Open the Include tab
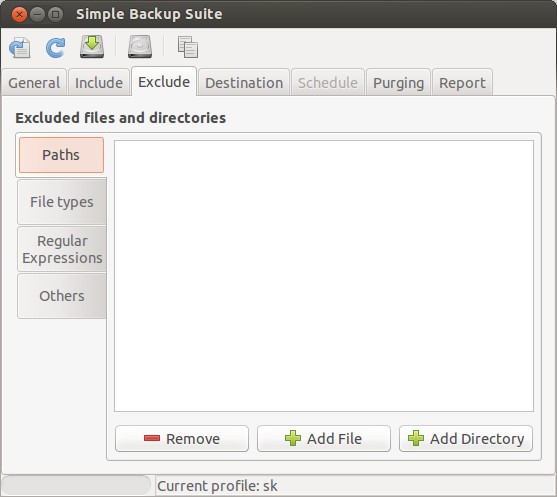Image resolution: width=557 pixels, height=497 pixels. tap(99, 82)
